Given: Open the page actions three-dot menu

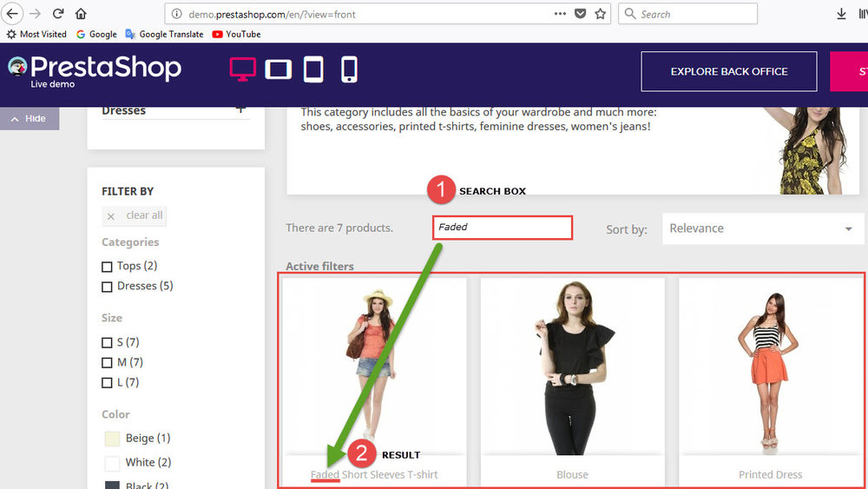Looking at the screenshot, I should 560,13.
